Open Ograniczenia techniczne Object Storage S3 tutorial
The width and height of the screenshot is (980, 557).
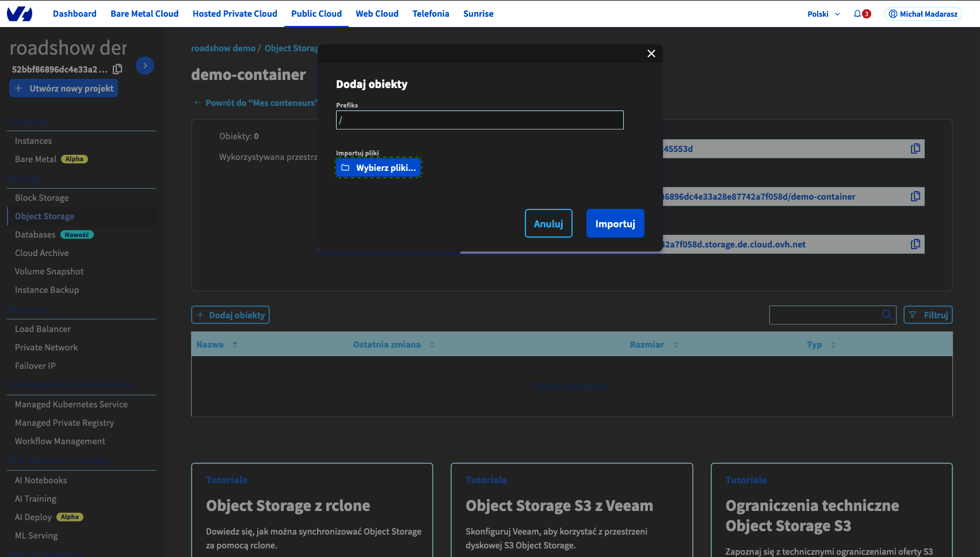click(x=832, y=510)
